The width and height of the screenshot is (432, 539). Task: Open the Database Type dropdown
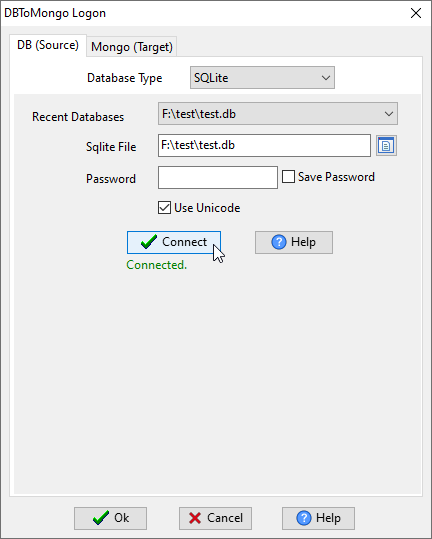click(262, 78)
